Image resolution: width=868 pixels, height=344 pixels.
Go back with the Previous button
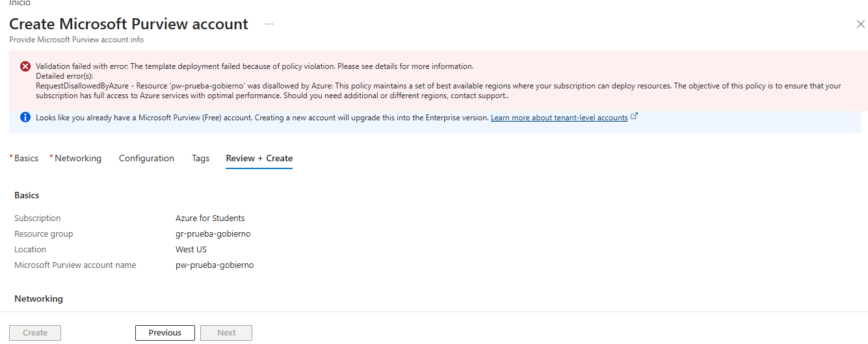(x=165, y=333)
